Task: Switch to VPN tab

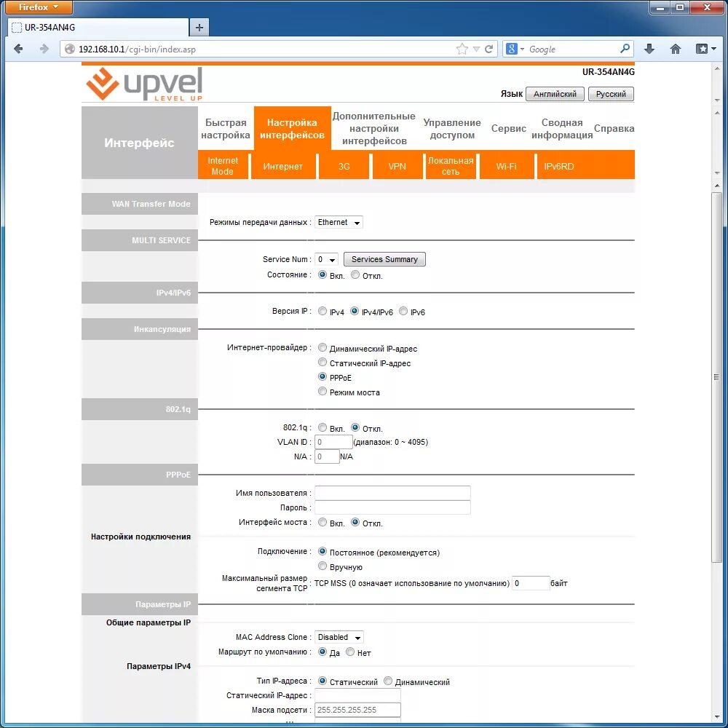Action: click(x=397, y=166)
